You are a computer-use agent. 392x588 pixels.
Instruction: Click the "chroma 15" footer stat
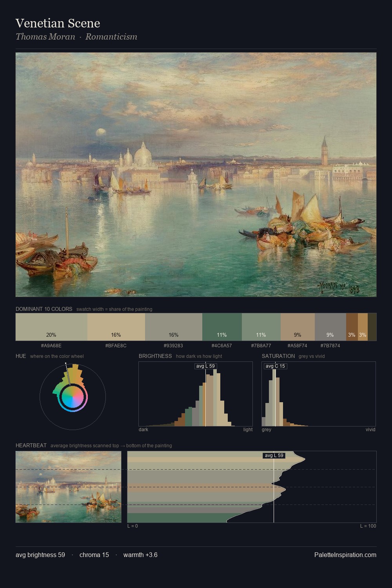94,555
